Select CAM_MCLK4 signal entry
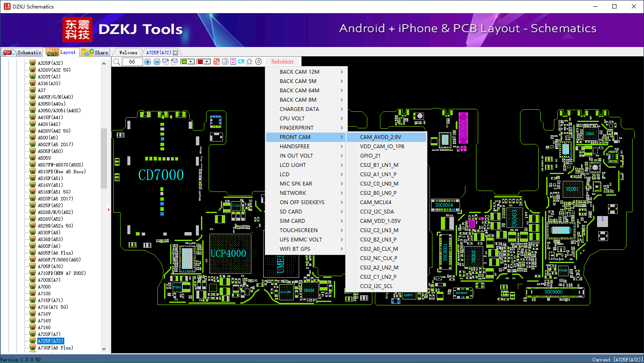This screenshot has width=644, height=363. coord(386,202)
